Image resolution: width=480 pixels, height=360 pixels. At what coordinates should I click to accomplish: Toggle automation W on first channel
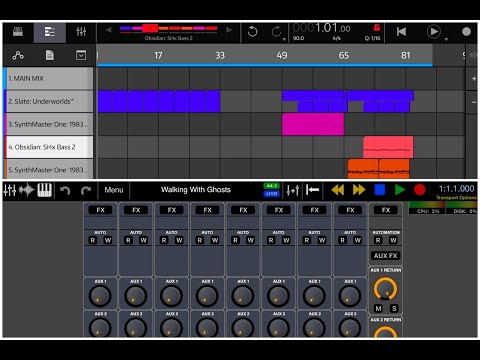(108, 240)
